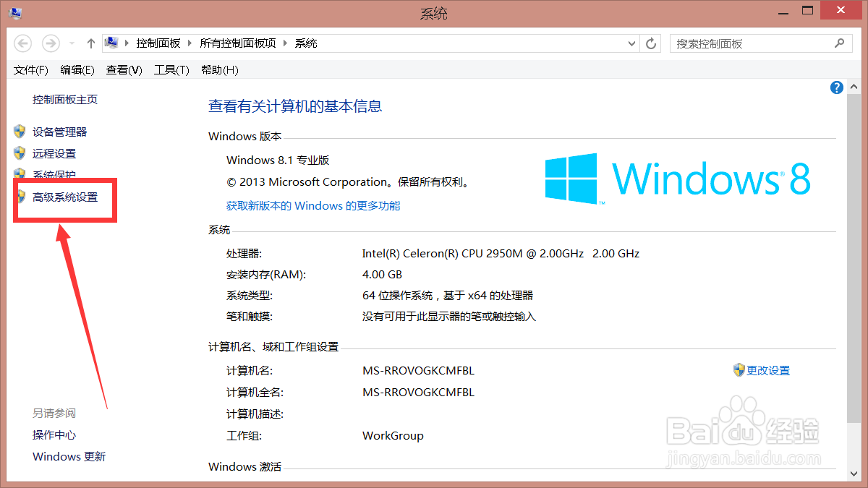
Task: Click the shield icon beside 更改设置
Action: tap(739, 370)
